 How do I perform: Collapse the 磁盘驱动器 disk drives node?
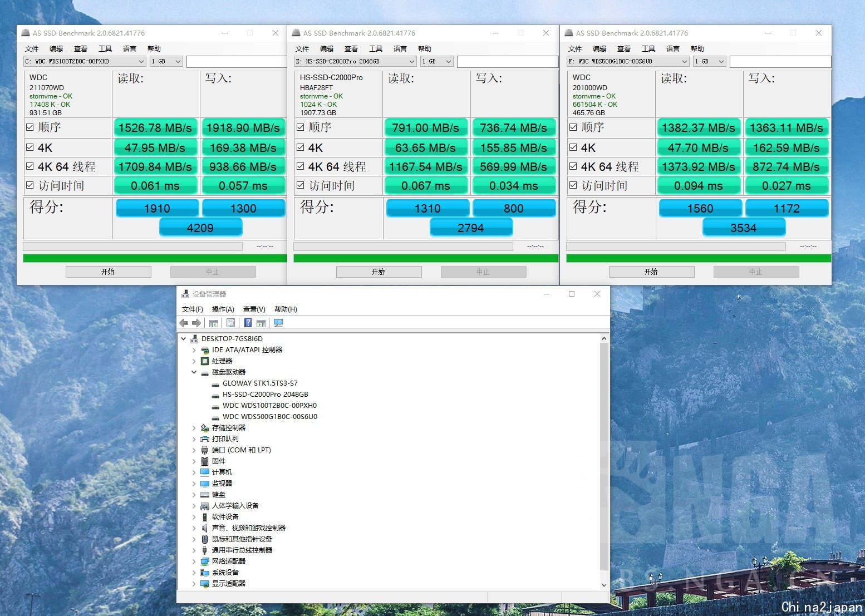[x=194, y=372]
